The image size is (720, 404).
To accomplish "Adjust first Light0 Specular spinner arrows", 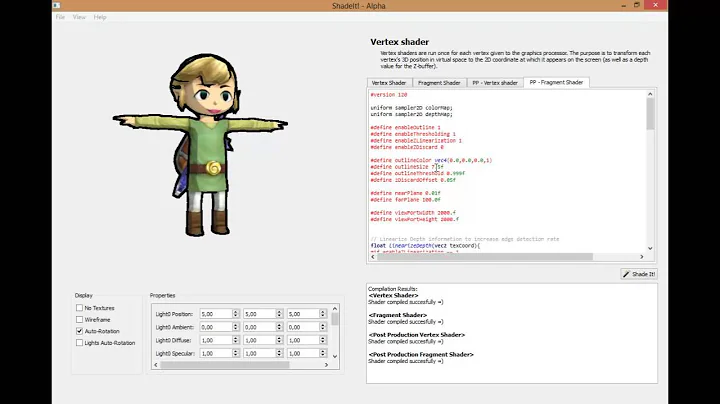I will [x=236, y=353].
